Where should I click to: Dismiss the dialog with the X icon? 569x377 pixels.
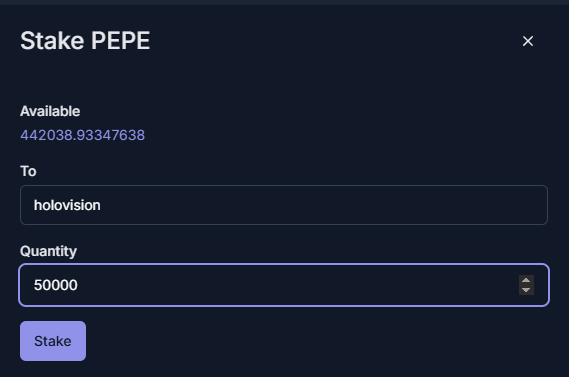[x=528, y=41]
